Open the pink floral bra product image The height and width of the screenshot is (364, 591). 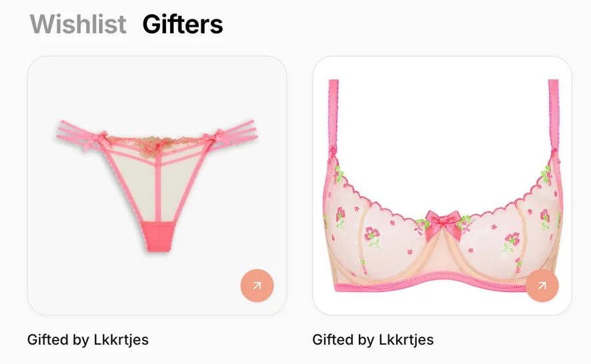[x=442, y=185]
